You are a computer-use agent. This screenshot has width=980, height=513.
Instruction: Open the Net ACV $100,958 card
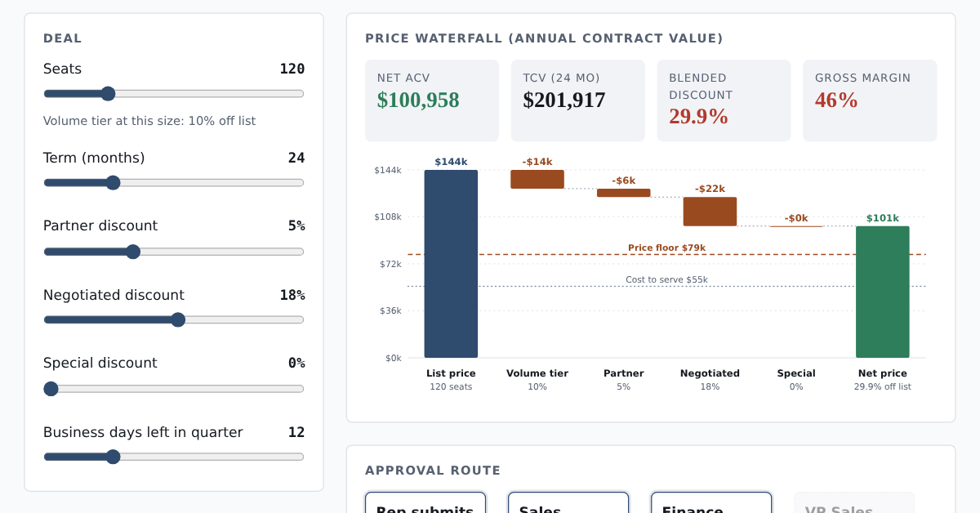pos(432,100)
